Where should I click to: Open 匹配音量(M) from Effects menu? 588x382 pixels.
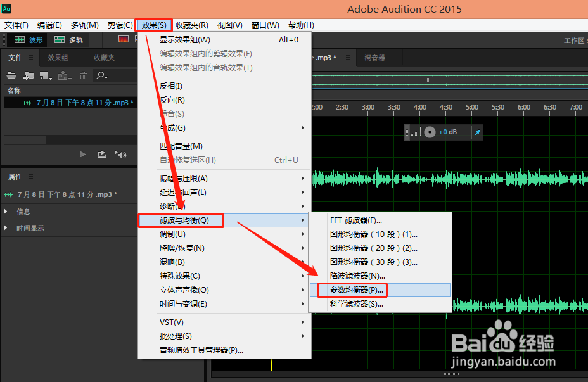point(224,146)
